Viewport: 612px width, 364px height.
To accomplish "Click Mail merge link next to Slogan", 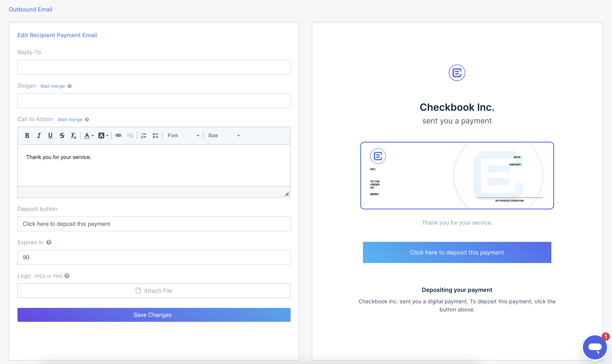I will click(53, 86).
